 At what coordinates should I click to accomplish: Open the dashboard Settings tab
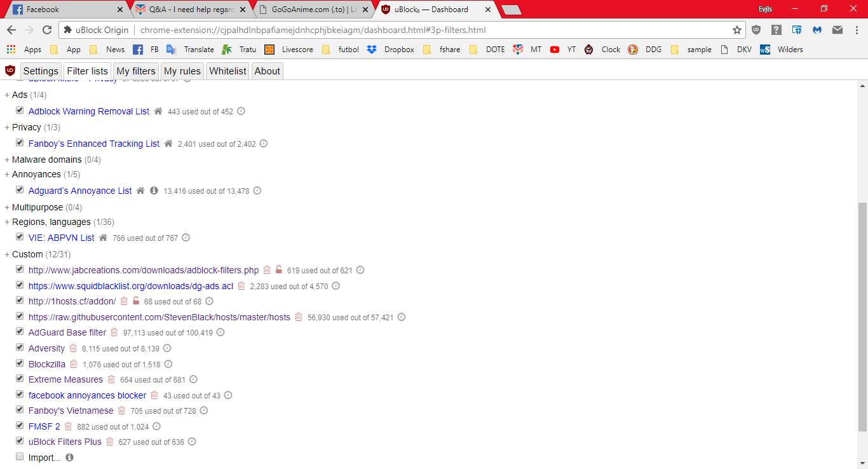pyautogui.click(x=41, y=71)
